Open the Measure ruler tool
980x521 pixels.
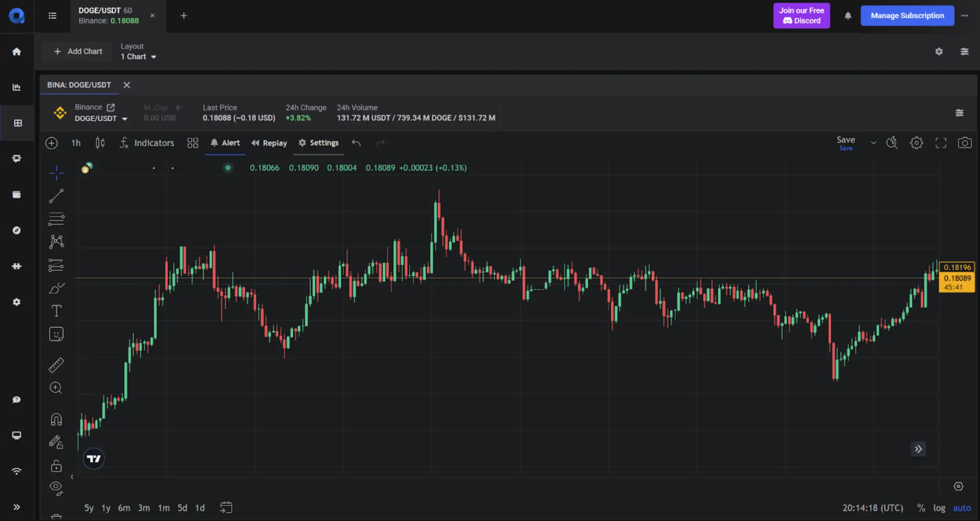tap(57, 365)
